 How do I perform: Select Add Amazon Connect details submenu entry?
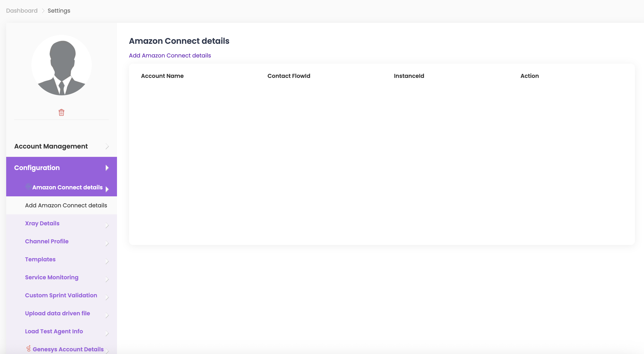coord(66,205)
